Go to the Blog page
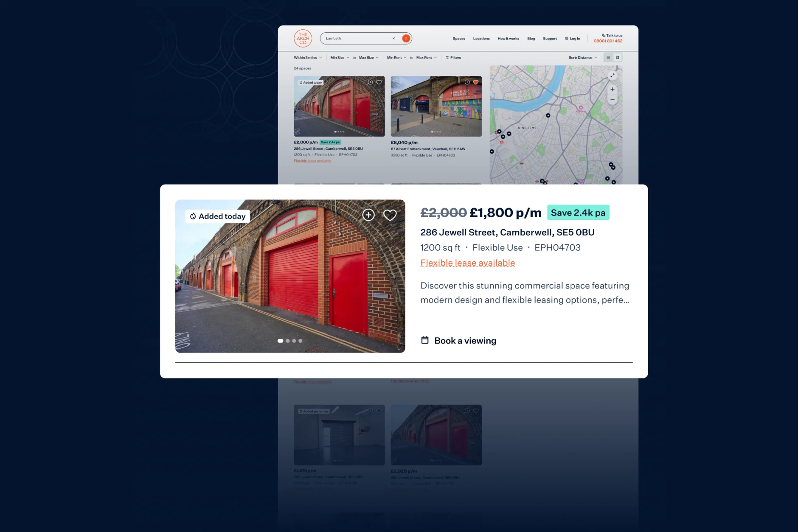 531,39
